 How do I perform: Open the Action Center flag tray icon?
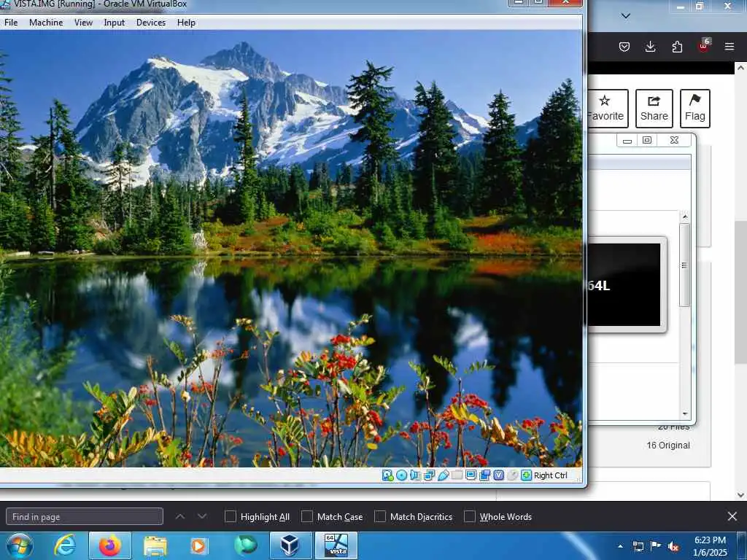pos(656,546)
